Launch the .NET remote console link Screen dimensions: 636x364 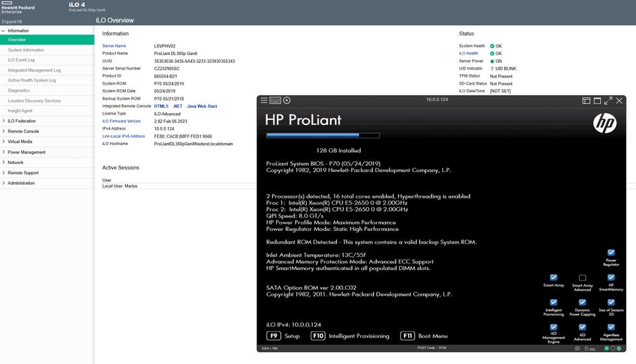[178, 106]
